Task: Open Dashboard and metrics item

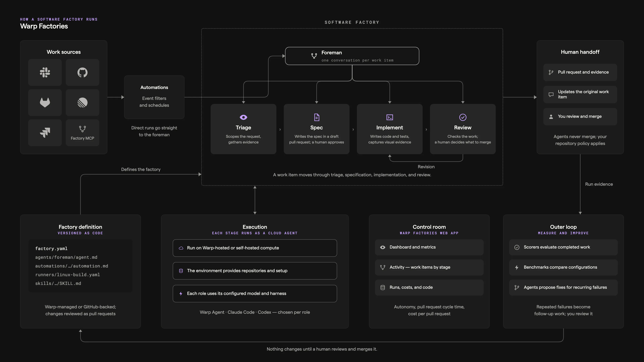Action: click(x=429, y=247)
